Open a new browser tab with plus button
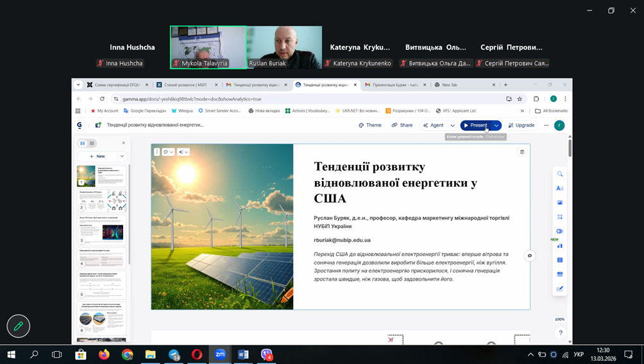 click(x=505, y=85)
